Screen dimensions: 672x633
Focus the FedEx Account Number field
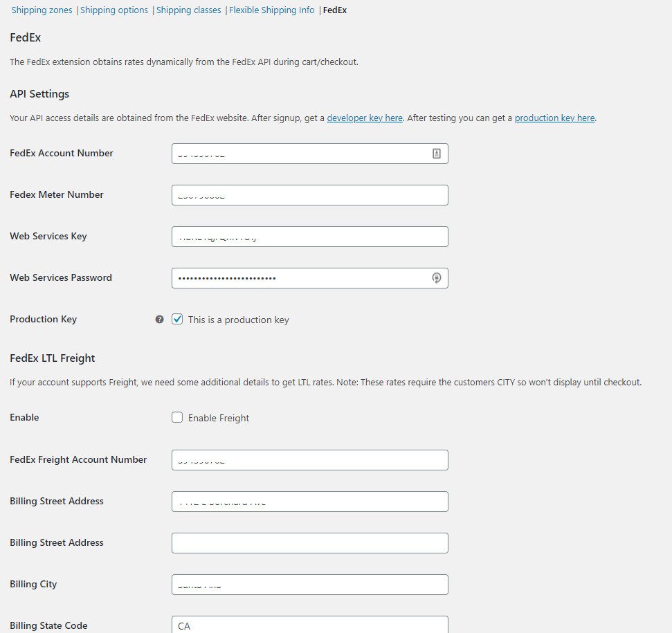coord(310,154)
